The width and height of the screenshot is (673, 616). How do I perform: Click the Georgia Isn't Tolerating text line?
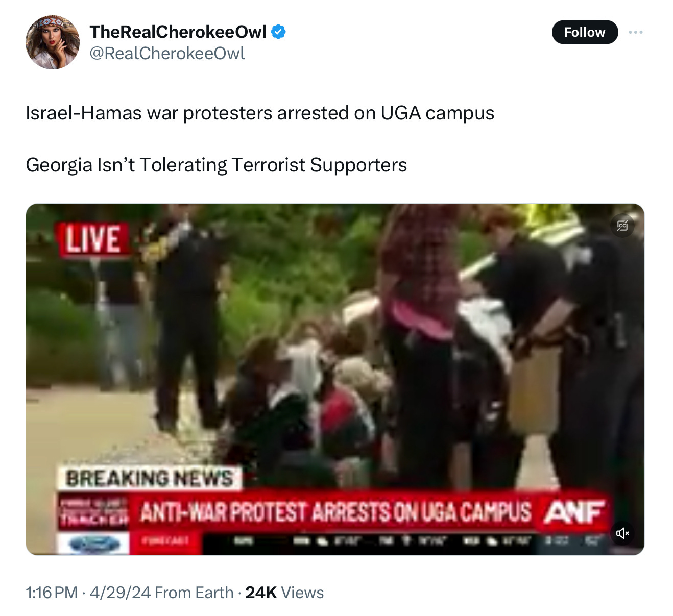coord(217,165)
